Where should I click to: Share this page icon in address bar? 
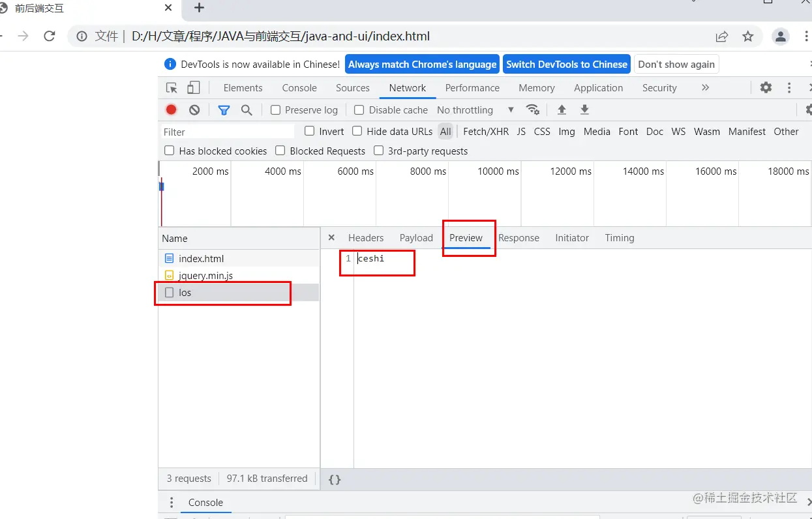pyautogui.click(x=722, y=37)
